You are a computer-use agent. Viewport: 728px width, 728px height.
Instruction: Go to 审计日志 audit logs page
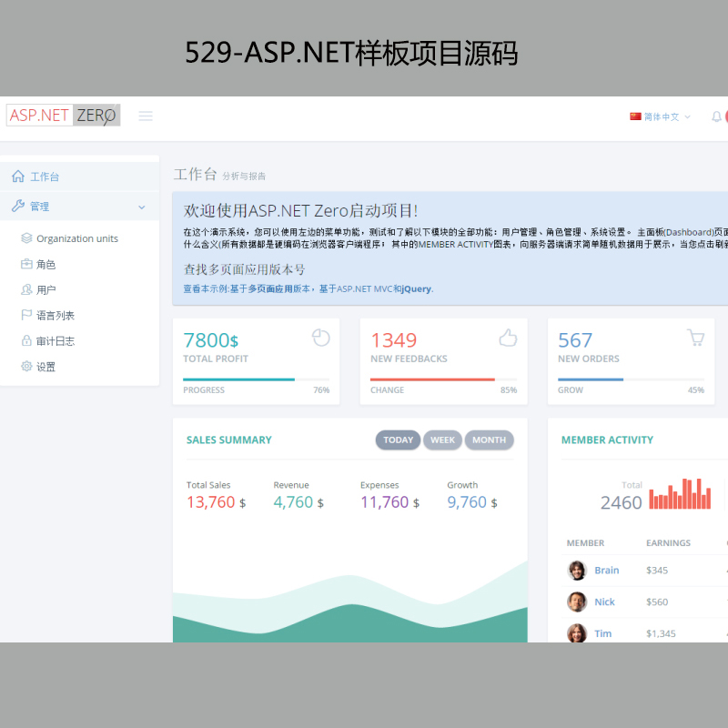[x=55, y=341]
